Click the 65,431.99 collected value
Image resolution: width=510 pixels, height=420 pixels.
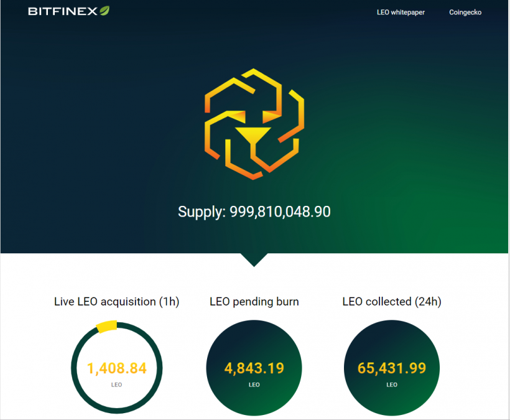click(x=392, y=368)
